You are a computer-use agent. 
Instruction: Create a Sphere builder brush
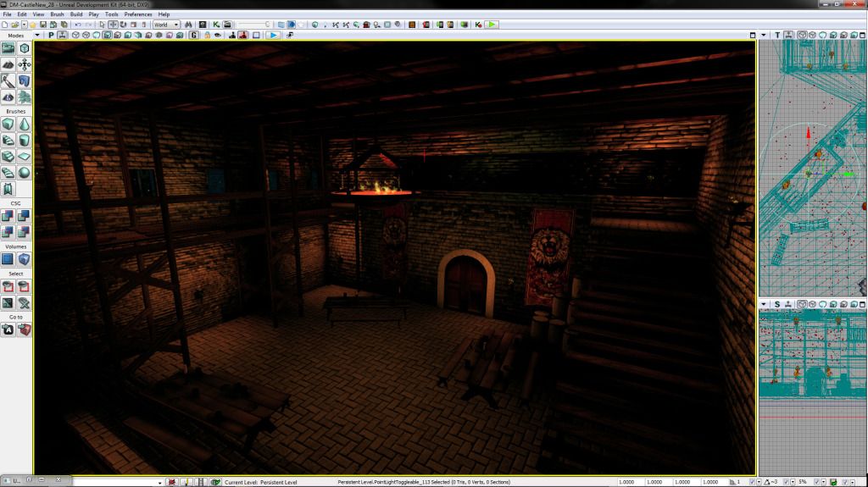tap(25, 173)
